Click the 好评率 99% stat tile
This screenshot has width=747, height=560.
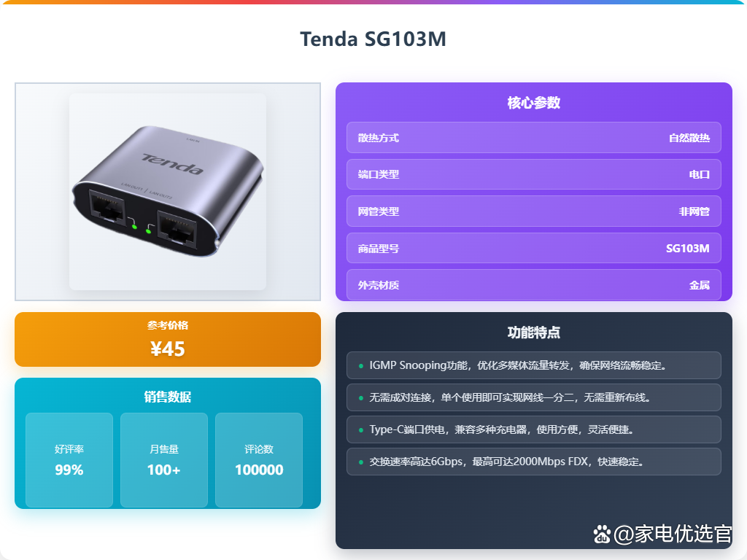tap(69, 460)
